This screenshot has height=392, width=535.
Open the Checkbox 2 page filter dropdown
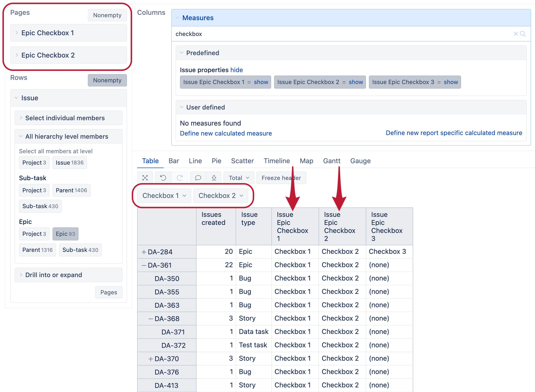coord(221,196)
